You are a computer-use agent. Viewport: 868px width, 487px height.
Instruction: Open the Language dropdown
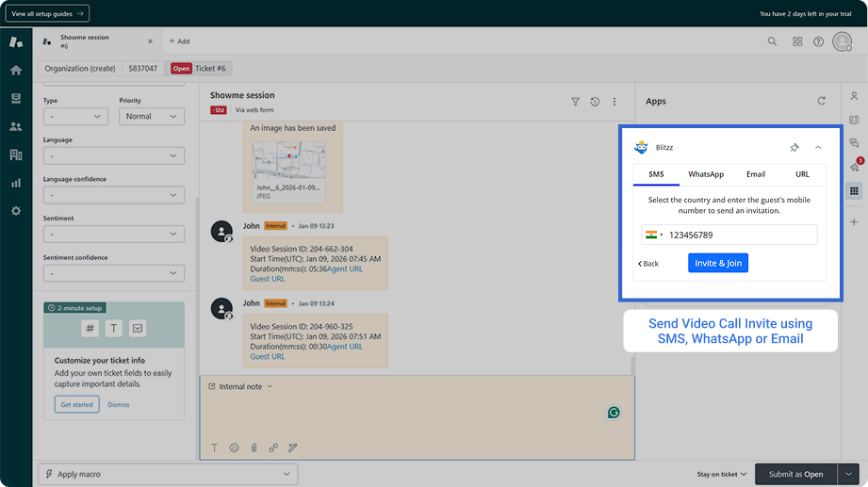tap(114, 156)
